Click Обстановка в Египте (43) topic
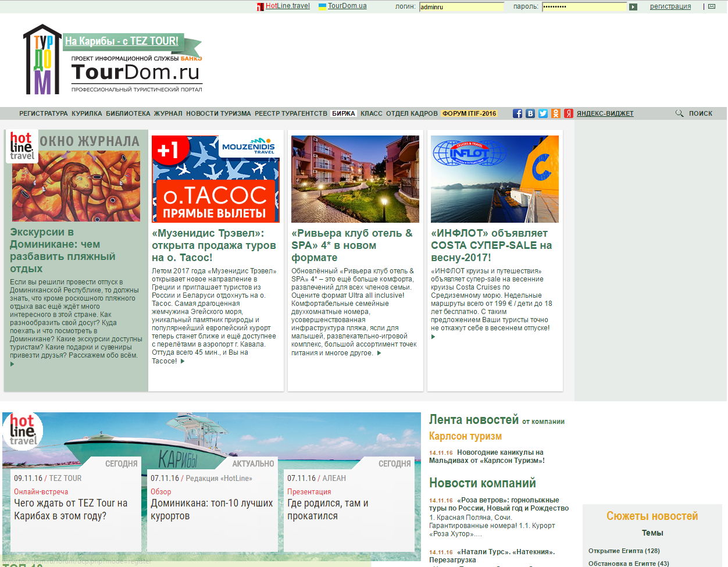The width and height of the screenshot is (728, 567). [x=629, y=564]
